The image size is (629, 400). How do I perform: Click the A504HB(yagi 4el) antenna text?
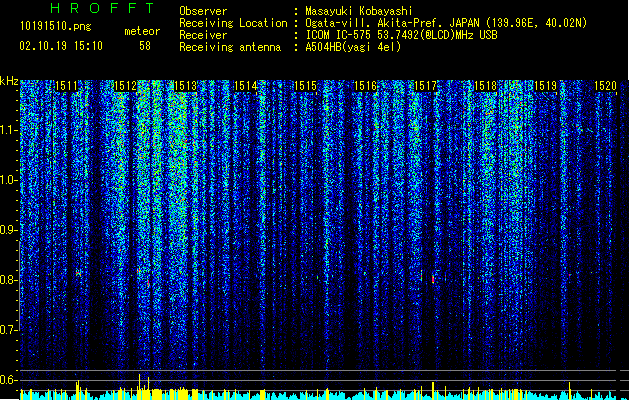point(353,47)
